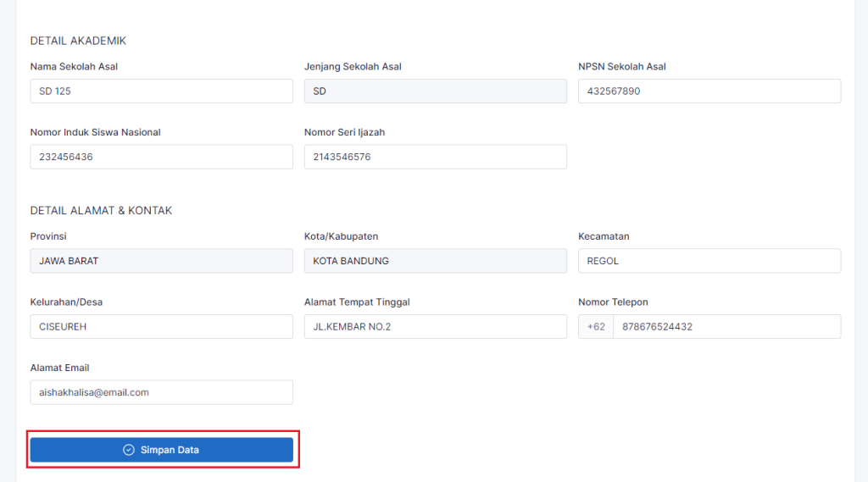868x482 pixels.
Task: Click the Alamat Tempat Tinggal input
Action: (435, 326)
